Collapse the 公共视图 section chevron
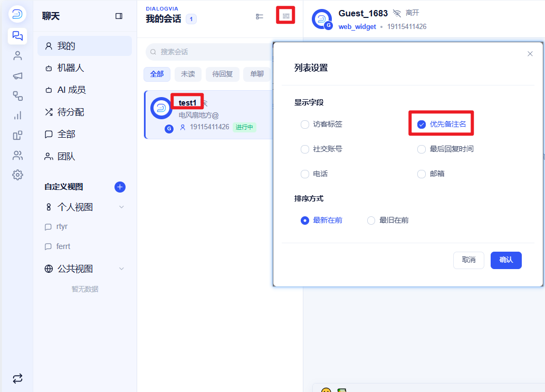 121,269
